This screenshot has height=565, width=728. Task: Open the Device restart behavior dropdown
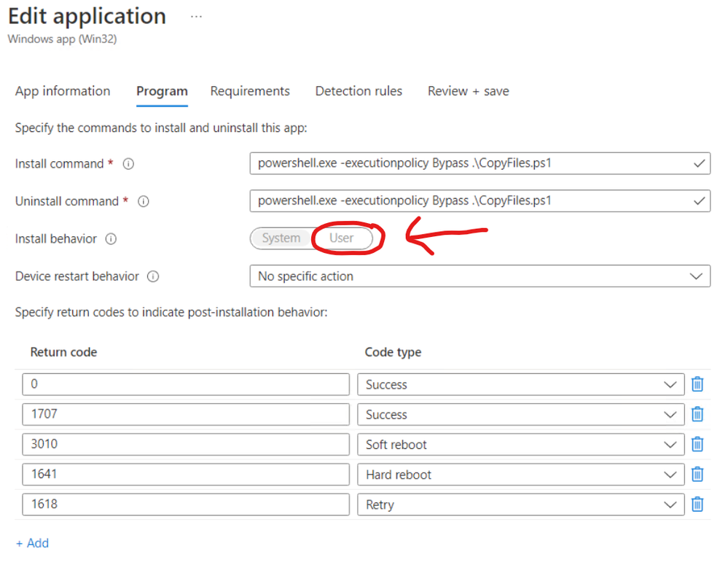pos(480,276)
